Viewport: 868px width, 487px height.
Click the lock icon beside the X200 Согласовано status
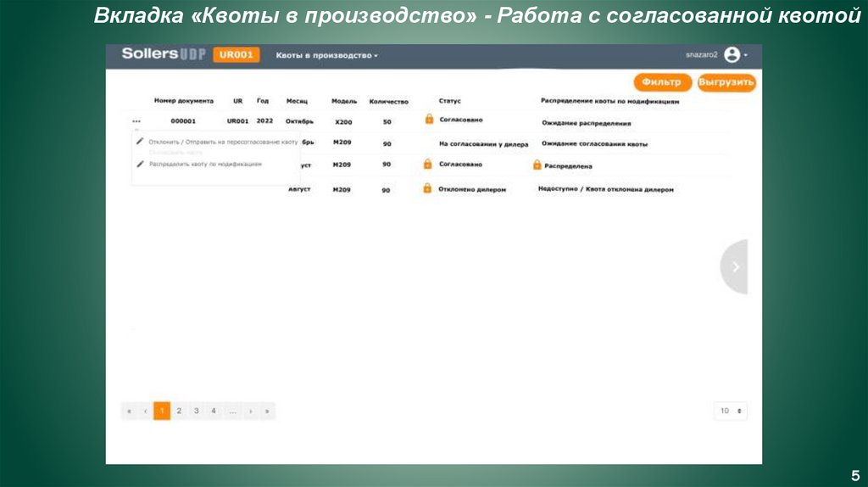(429, 120)
